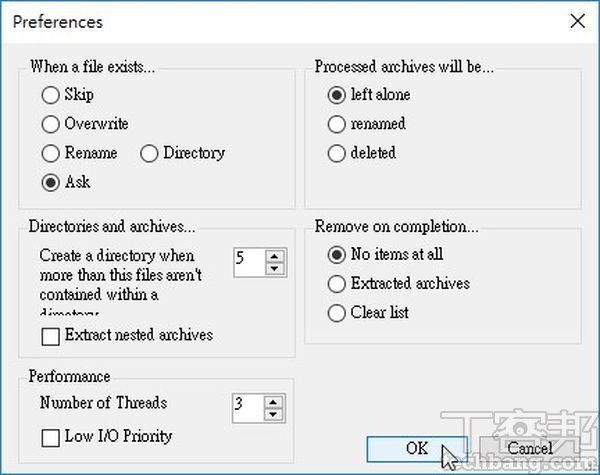Decrease the directory file count spinner
This screenshot has height=475, width=600.
click(x=275, y=268)
